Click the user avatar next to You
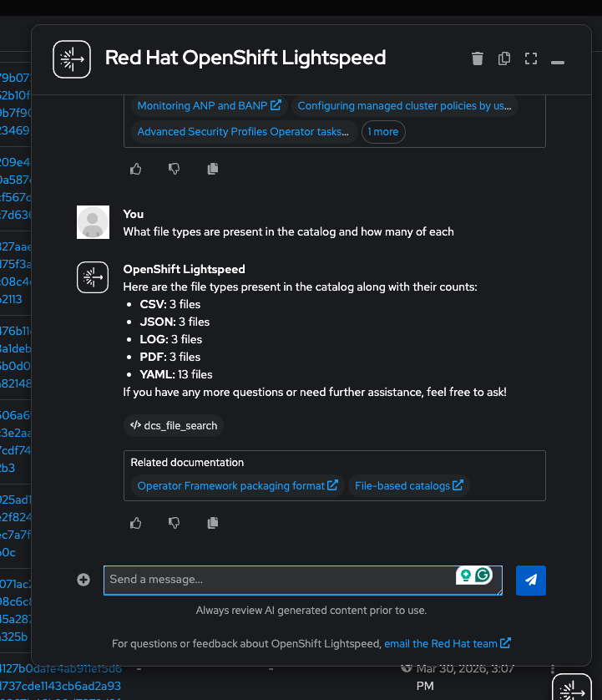The width and height of the screenshot is (602, 700). [93, 222]
